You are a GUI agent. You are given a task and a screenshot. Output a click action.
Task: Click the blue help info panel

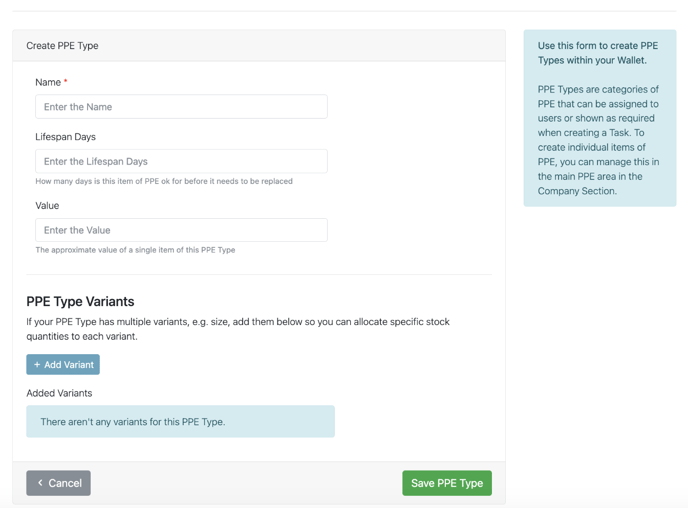pyautogui.click(x=599, y=118)
